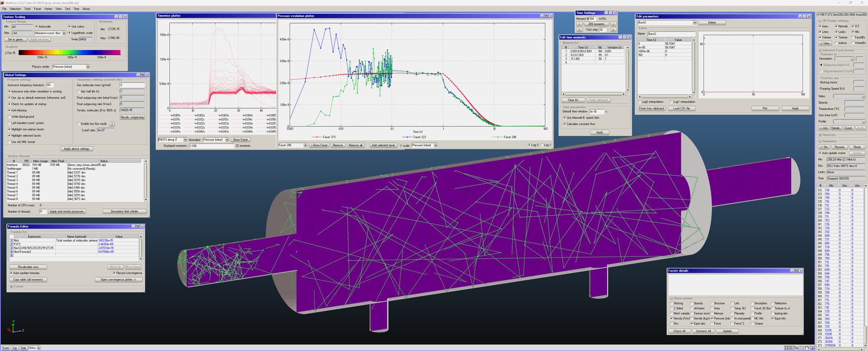Click the Top view button at bottom left
This screenshot has width=868, height=351.
(14, 348)
